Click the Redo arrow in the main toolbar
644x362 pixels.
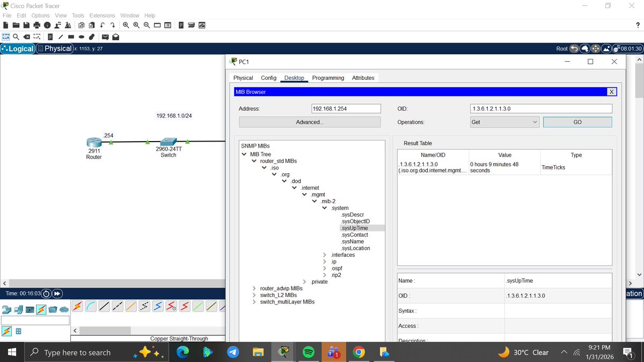[113, 25]
